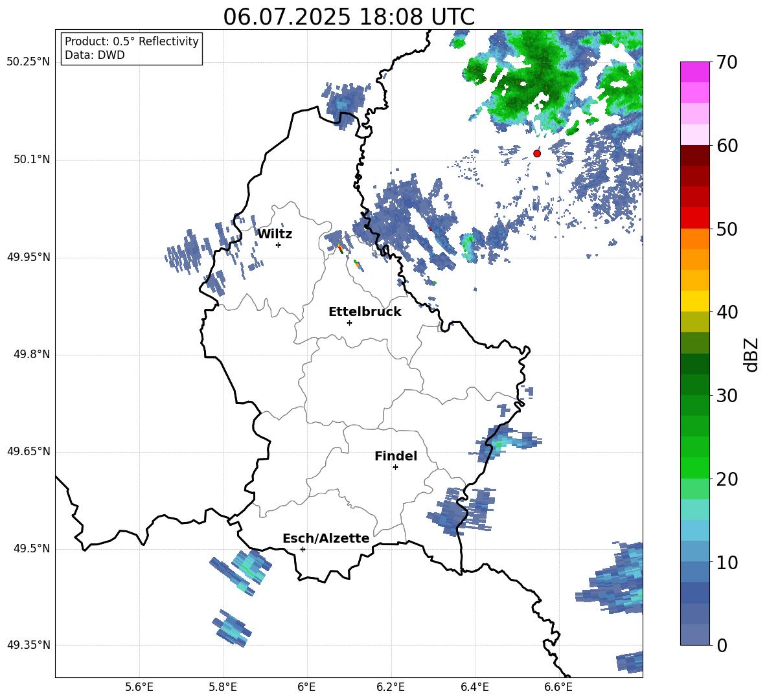Click the 49.95°N latitude label
767x700 pixels.
(x=29, y=256)
